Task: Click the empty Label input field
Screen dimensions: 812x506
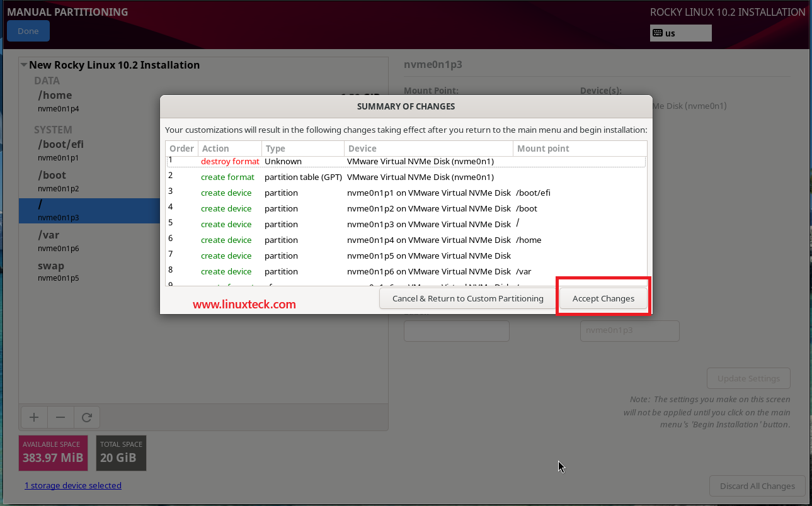Action: click(x=456, y=330)
